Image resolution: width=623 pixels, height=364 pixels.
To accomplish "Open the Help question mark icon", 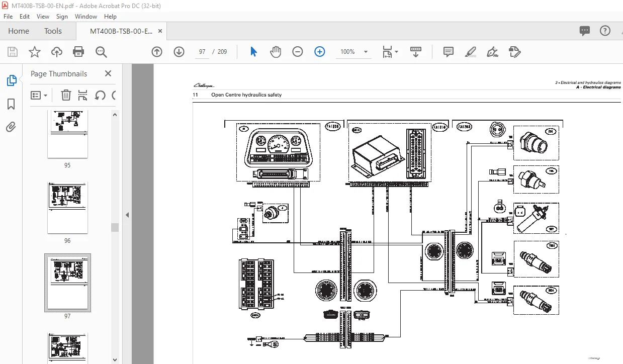I will (605, 31).
